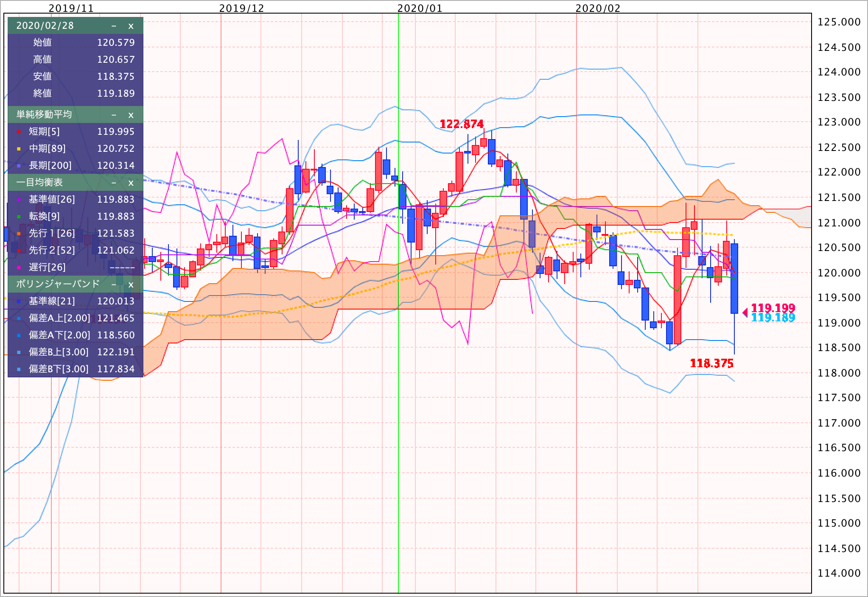The width and height of the screenshot is (868, 597).
Task: Click the ボリンジャーバンド panel title
Action: click(58, 284)
